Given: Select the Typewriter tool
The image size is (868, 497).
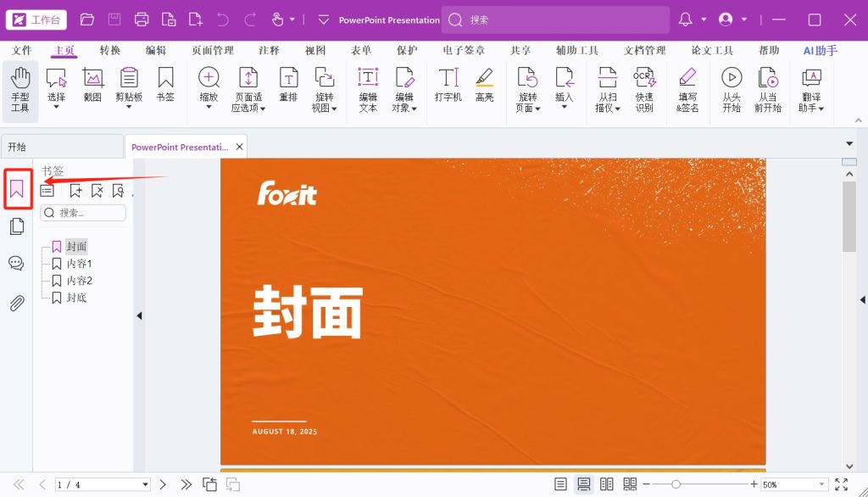Looking at the screenshot, I should click(x=448, y=87).
